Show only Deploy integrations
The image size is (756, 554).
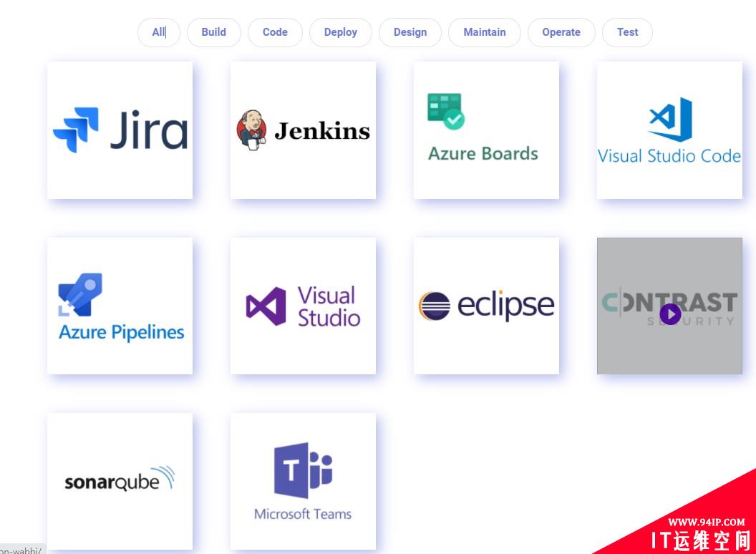pyautogui.click(x=340, y=32)
